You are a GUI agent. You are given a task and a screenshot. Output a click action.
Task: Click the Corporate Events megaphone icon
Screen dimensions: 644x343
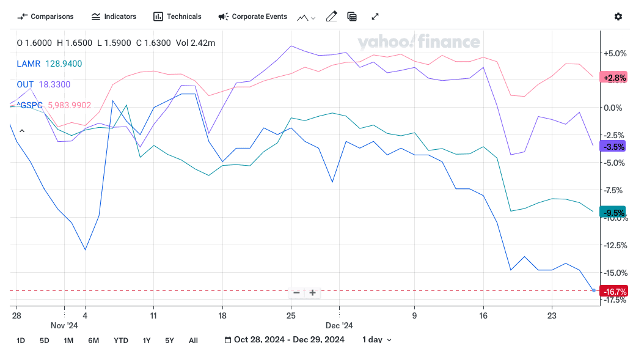tap(224, 17)
